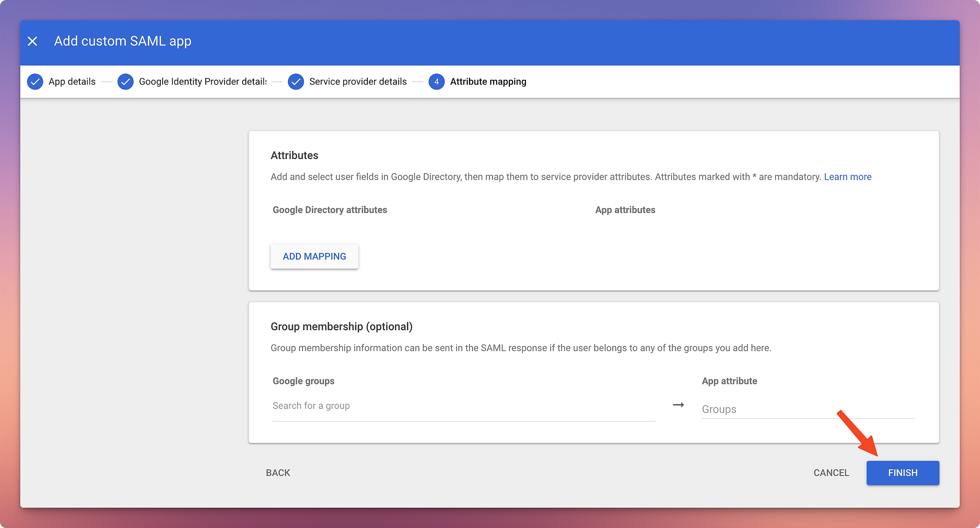The image size is (980, 528).
Task: Click the Google Identity Provider checkmark icon
Action: 126,82
